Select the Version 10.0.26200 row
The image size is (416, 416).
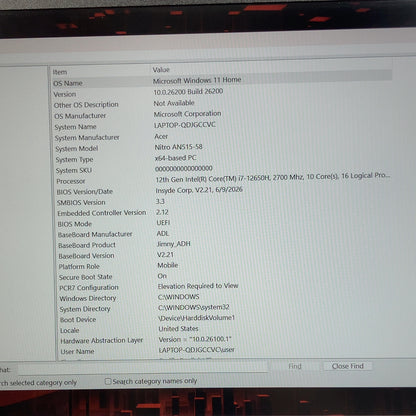(x=222, y=93)
